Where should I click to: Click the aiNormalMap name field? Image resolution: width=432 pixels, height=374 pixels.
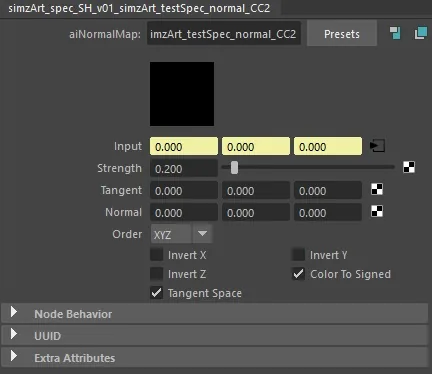click(224, 34)
